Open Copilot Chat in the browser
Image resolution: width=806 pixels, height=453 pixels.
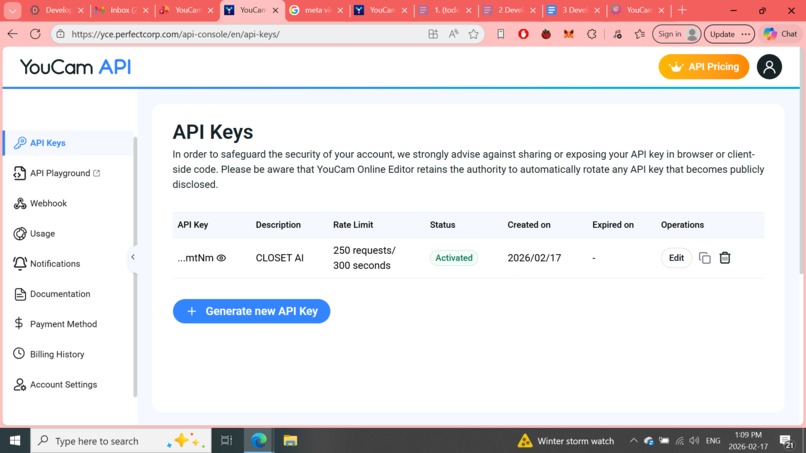coord(780,34)
